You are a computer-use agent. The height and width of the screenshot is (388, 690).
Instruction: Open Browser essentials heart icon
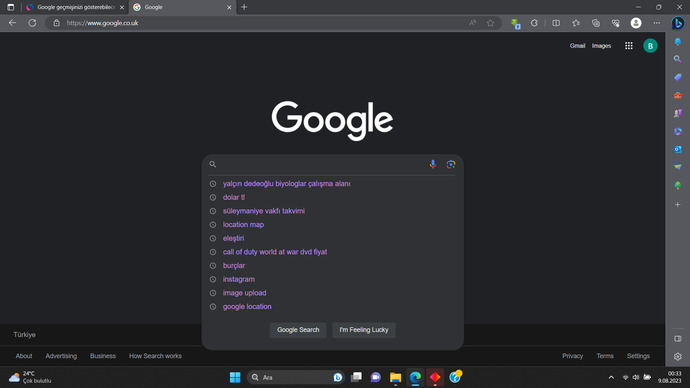click(x=615, y=23)
